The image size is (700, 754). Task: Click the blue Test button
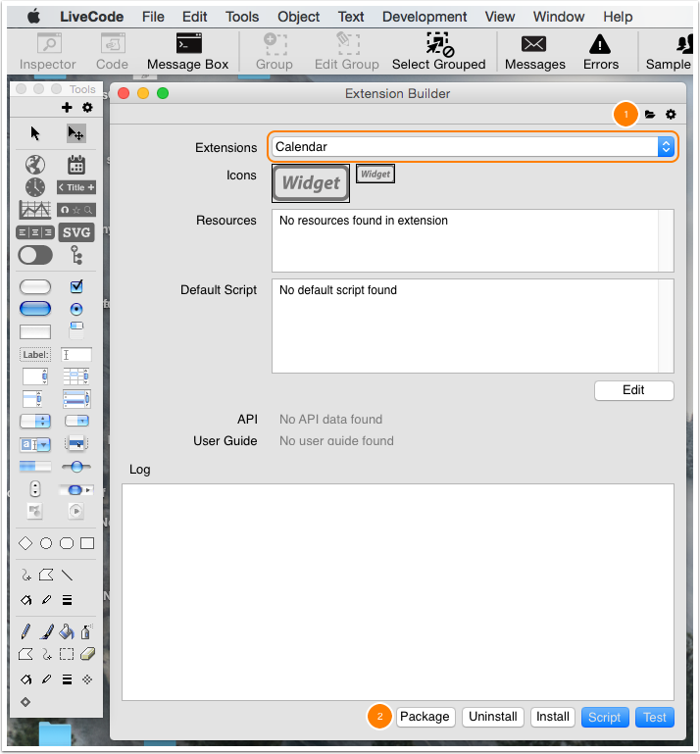click(x=655, y=718)
